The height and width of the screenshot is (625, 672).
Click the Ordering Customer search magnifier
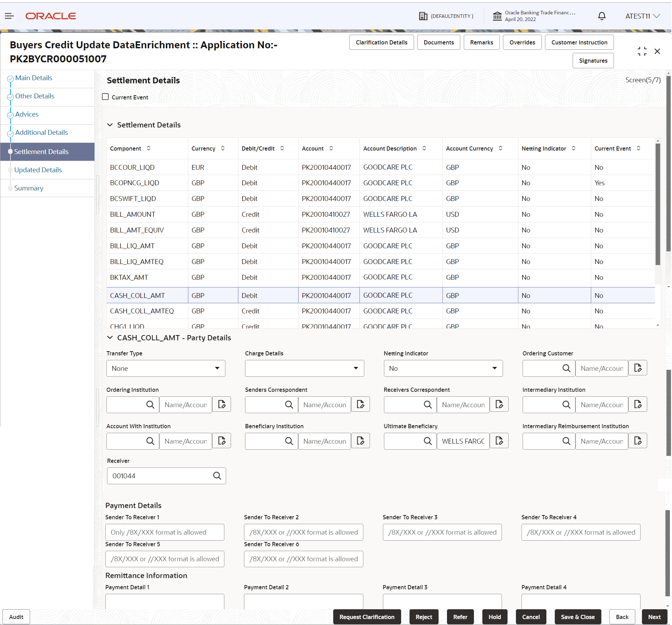[566, 368]
